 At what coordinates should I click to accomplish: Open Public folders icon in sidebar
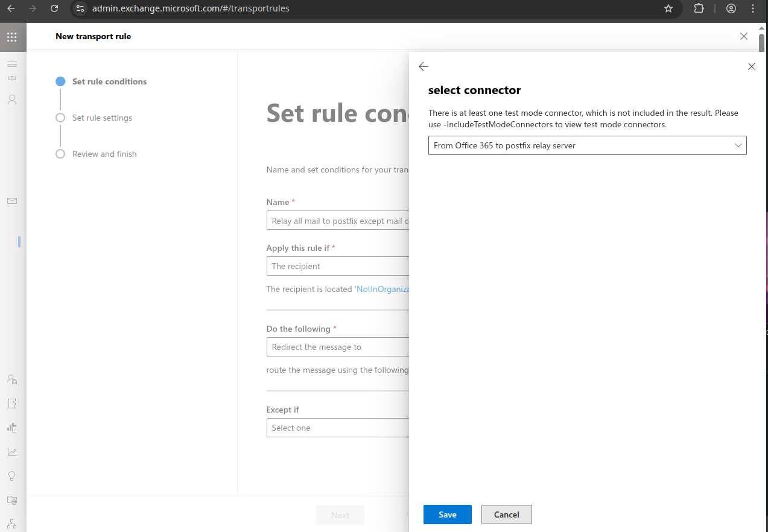pyautogui.click(x=12, y=500)
